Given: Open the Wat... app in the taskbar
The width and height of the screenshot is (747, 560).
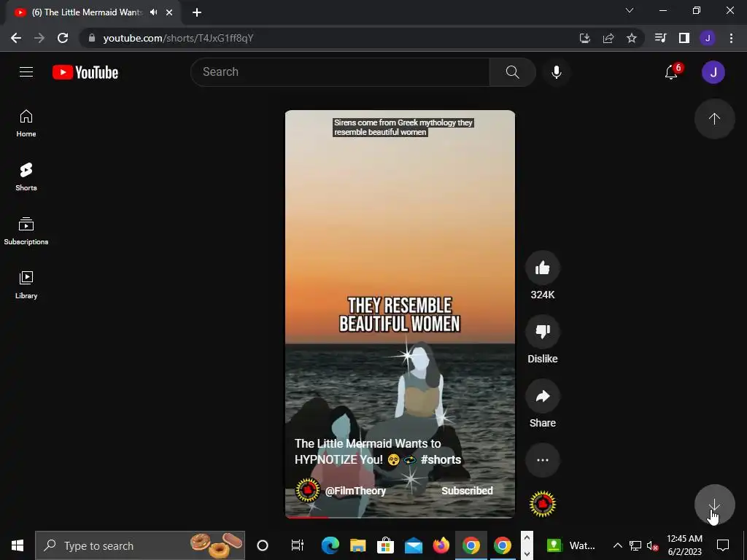Looking at the screenshot, I should tap(570, 545).
